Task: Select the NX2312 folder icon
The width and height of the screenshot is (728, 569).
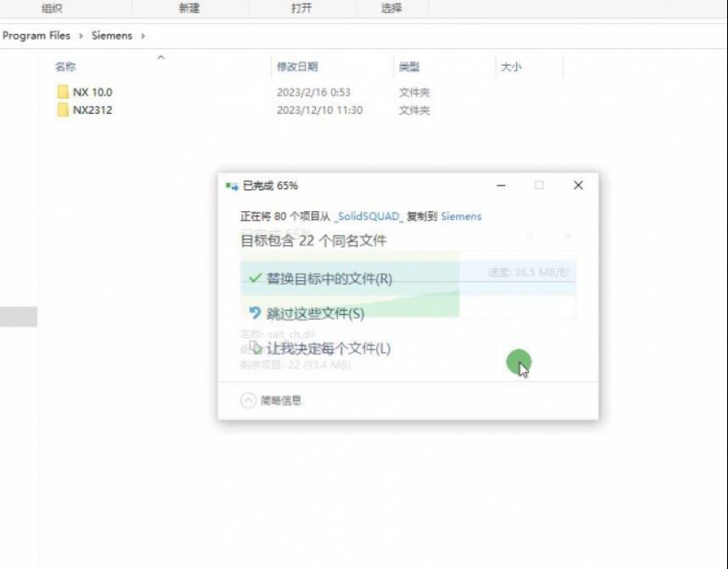Action: 63,110
